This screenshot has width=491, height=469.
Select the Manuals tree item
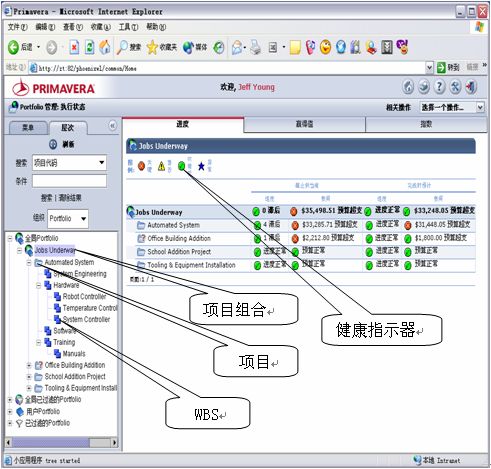(74, 354)
